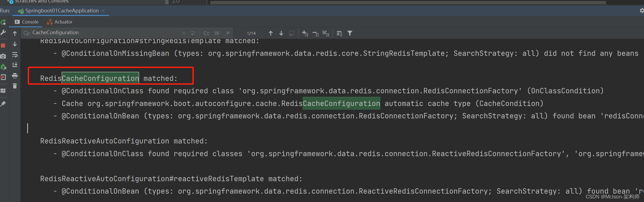The height and width of the screenshot is (202, 644).
Task: Close the Springboot01CacheApplication run tab
Action: pos(103,11)
